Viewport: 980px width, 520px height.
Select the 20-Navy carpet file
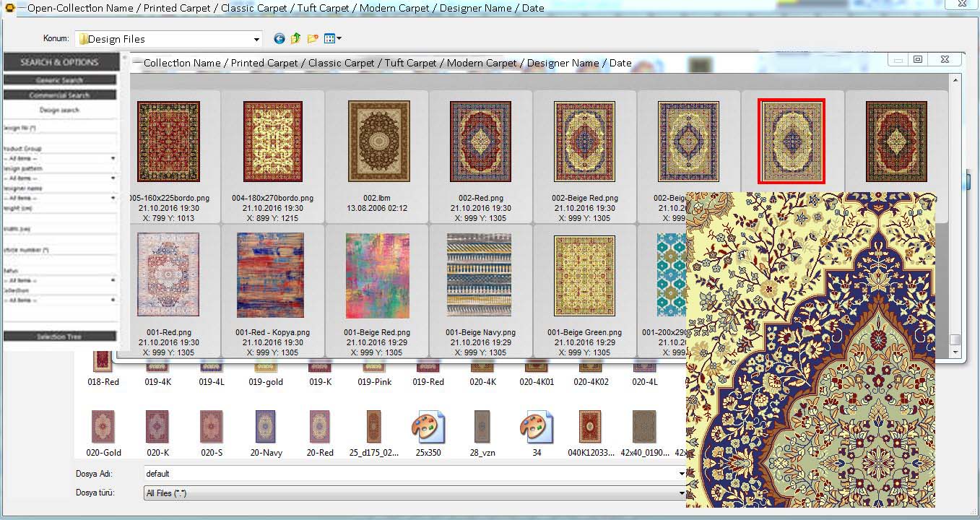click(265, 427)
